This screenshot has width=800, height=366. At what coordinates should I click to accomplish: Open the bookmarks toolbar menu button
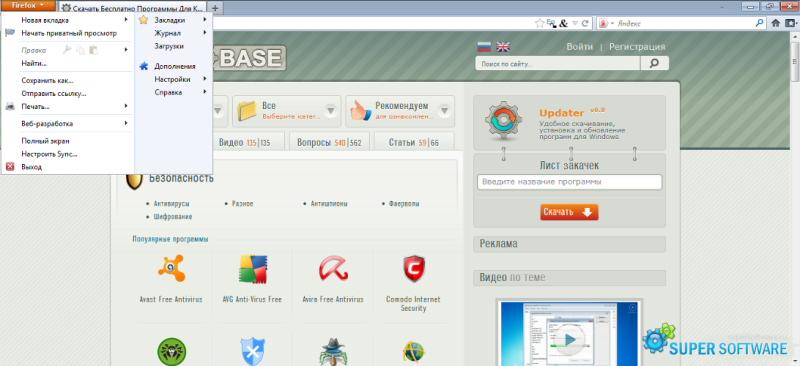[790, 23]
